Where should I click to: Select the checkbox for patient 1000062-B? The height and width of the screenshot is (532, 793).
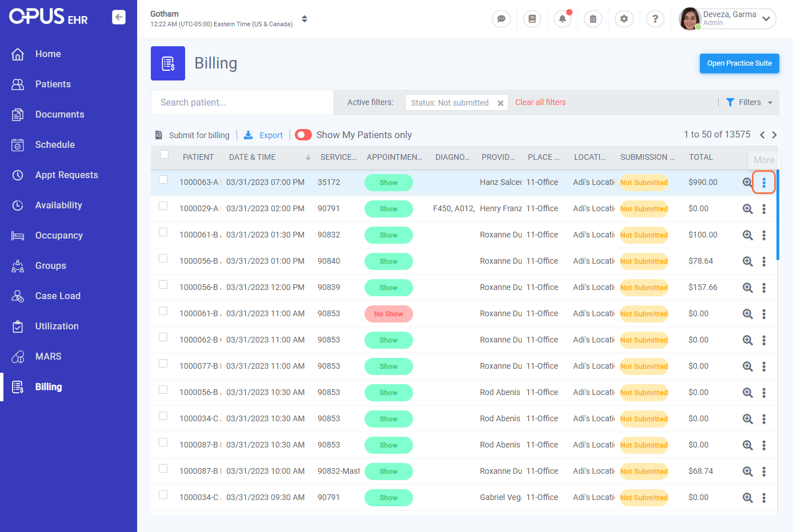(x=163, y=337)
